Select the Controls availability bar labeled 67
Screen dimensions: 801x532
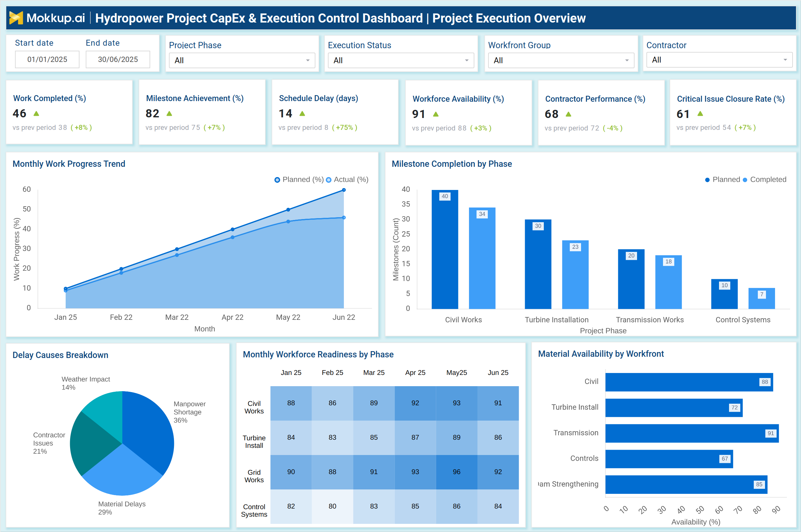coord(669,459)
